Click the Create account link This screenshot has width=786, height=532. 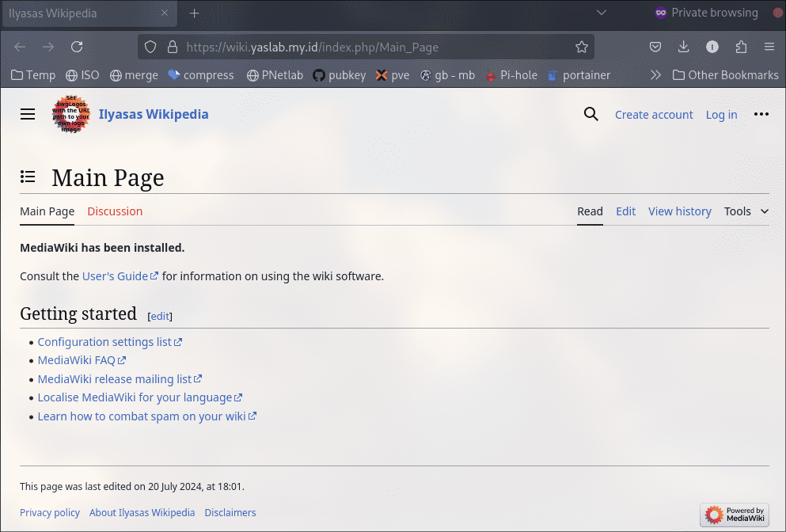[x=654, y=115]
